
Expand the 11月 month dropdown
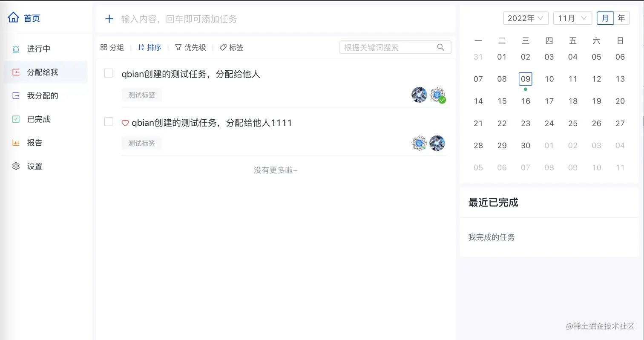[572, 18]
